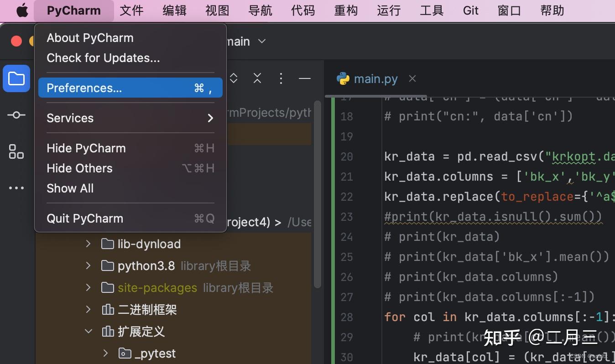Screen dimensions: 615x364
Task: Open the Project tool window folder icon
Action: pos(16,78)
